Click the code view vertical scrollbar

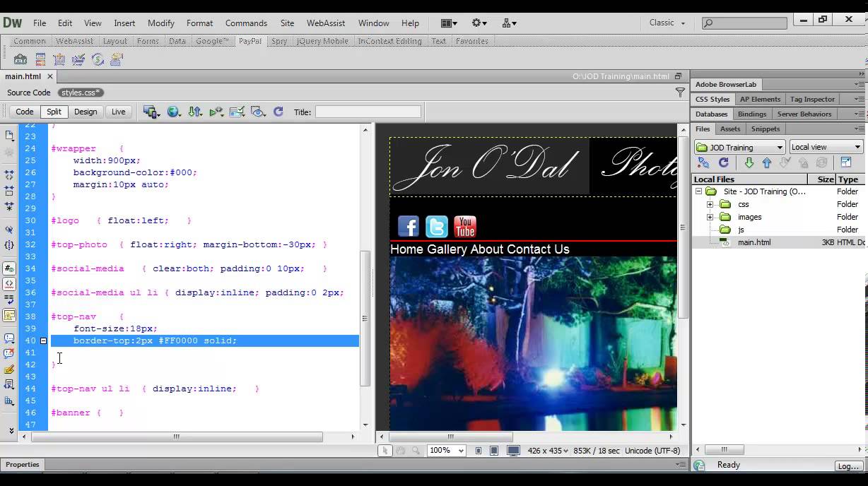[x=365, y=318]
